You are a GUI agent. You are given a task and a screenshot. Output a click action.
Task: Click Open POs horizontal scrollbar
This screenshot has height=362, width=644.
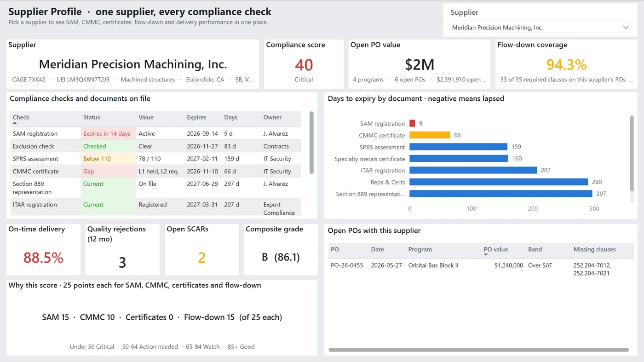[x=478, y=350]
